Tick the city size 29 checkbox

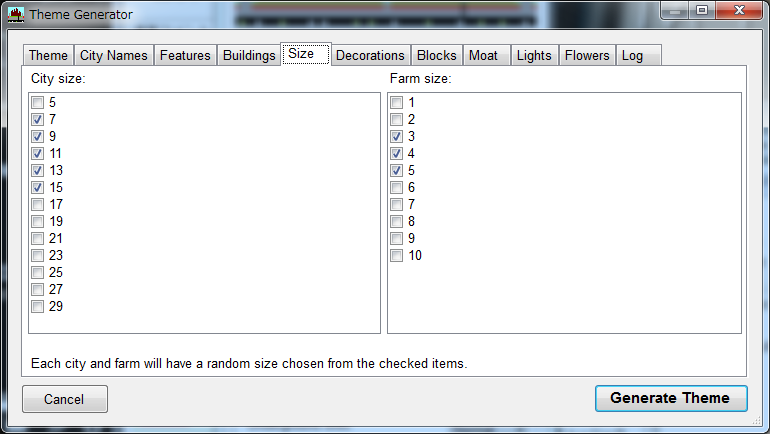click(x=37, y=307)
